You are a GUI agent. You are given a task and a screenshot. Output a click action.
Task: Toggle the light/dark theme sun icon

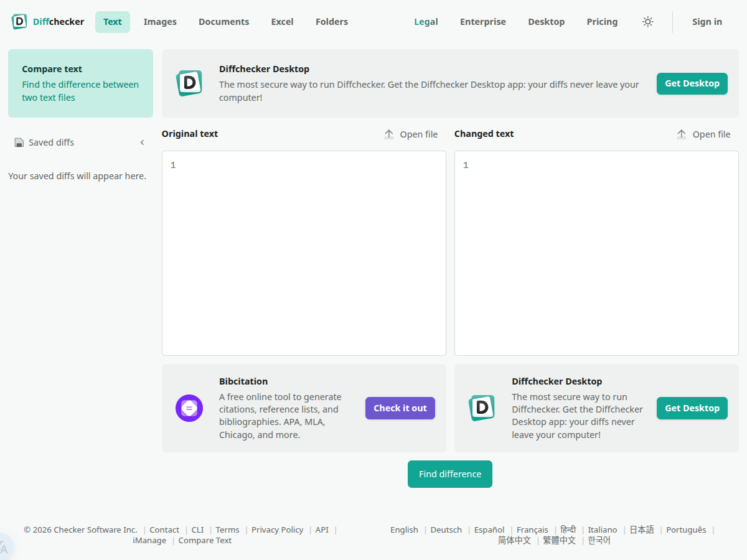tap(648, 22)
